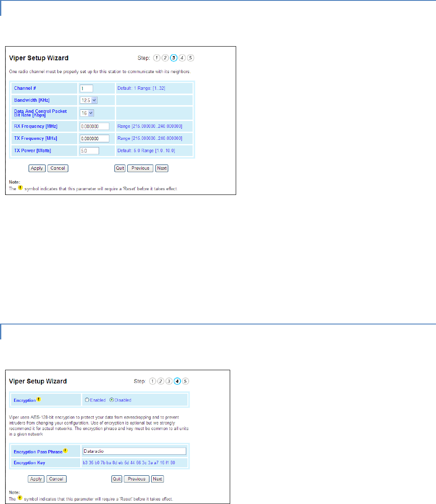Click the 'Note:' heading in the radio channel wizard
This screenshot has height=504, width=436.
click(x=15, y=182)
